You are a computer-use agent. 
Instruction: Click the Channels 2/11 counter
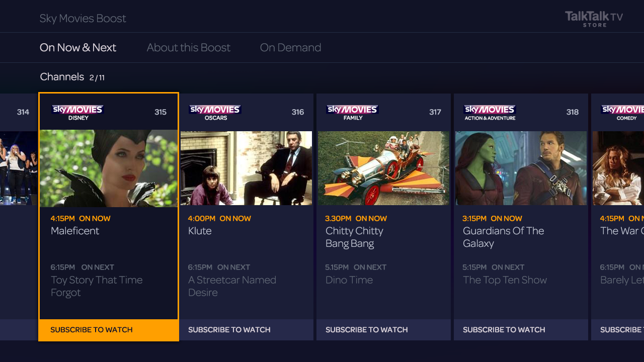72,77
